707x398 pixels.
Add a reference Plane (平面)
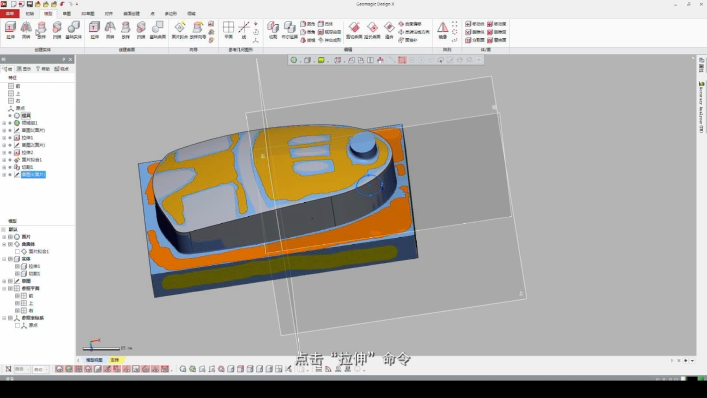229,30
